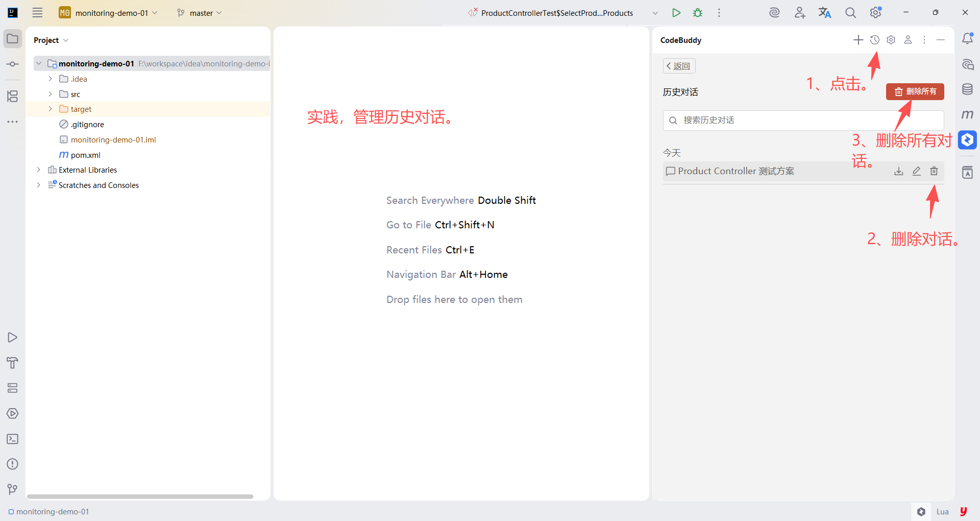
Task: Click the Code With Me add-user icon
Action: pyautogui.click(x=800, y=13)
